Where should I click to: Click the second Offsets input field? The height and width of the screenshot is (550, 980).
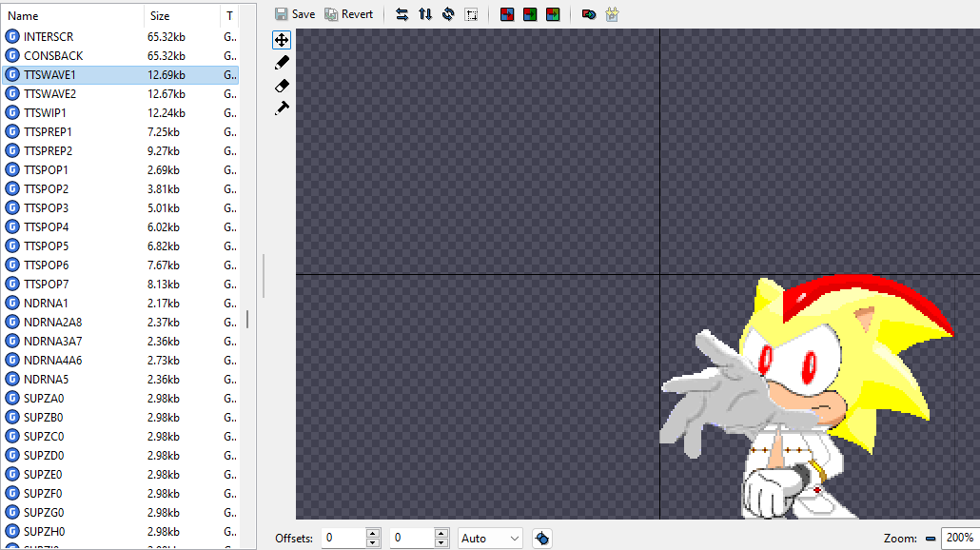pos(412,539)
